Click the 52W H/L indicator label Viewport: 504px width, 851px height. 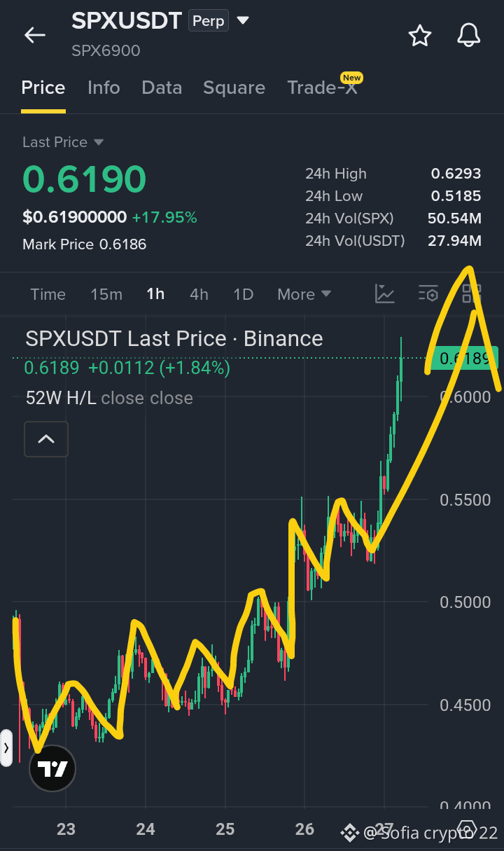coord(61,398)
